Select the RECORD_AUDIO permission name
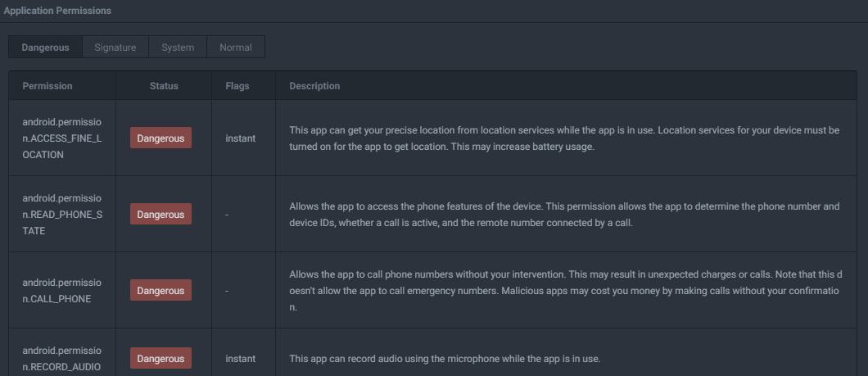The image size is (868, 376). 62,359
